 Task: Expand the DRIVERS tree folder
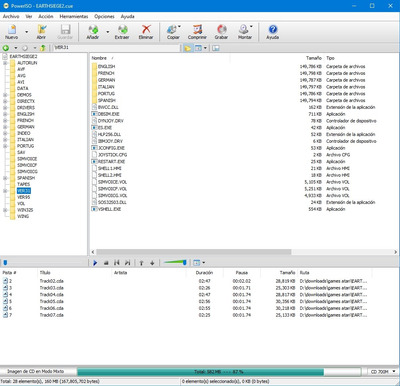click(5, 108)
